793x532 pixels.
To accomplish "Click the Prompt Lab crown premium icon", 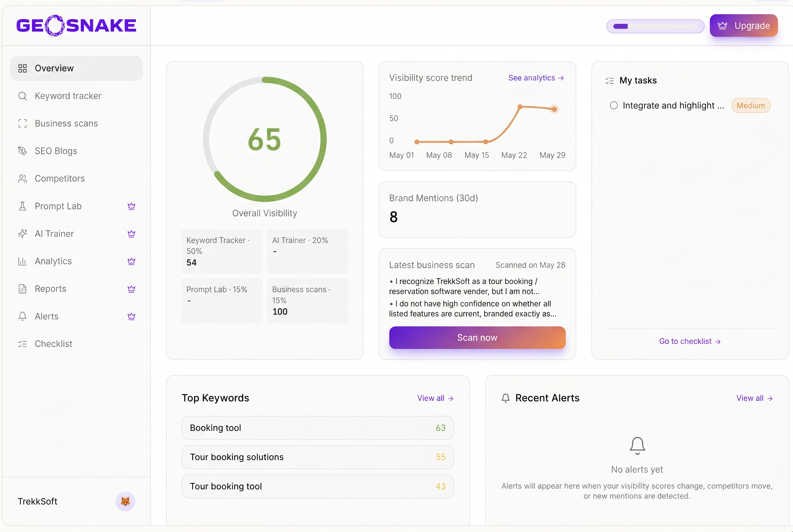I will [x=131, y=206].
